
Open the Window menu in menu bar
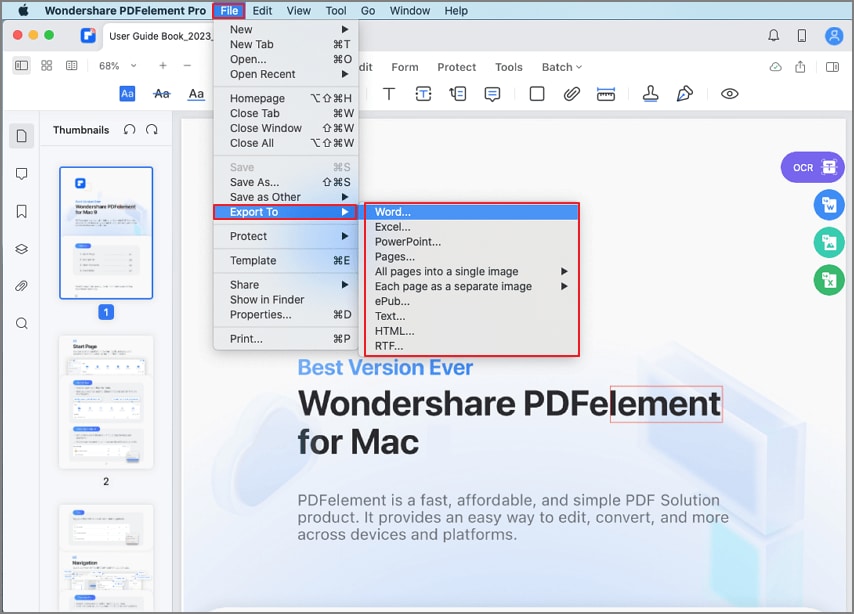pos(410,10)
